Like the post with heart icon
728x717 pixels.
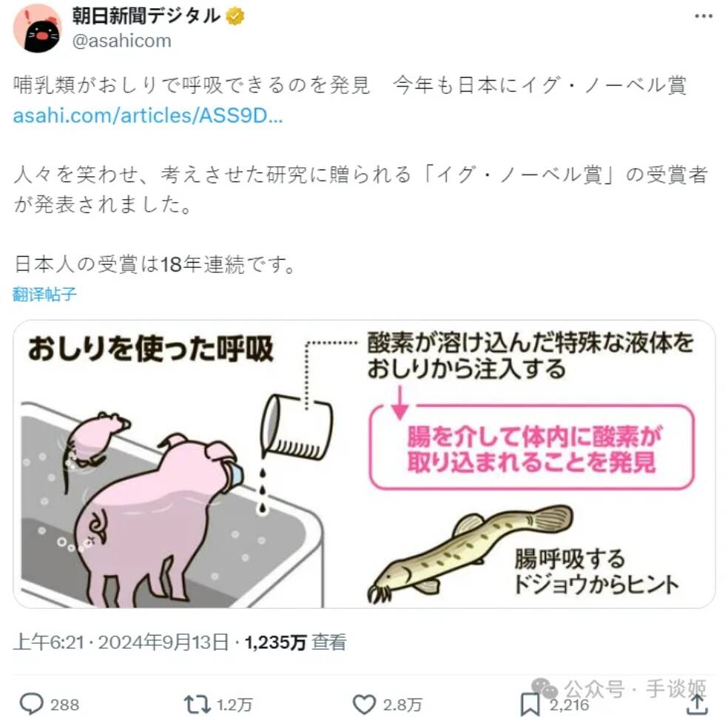[364, 704]
